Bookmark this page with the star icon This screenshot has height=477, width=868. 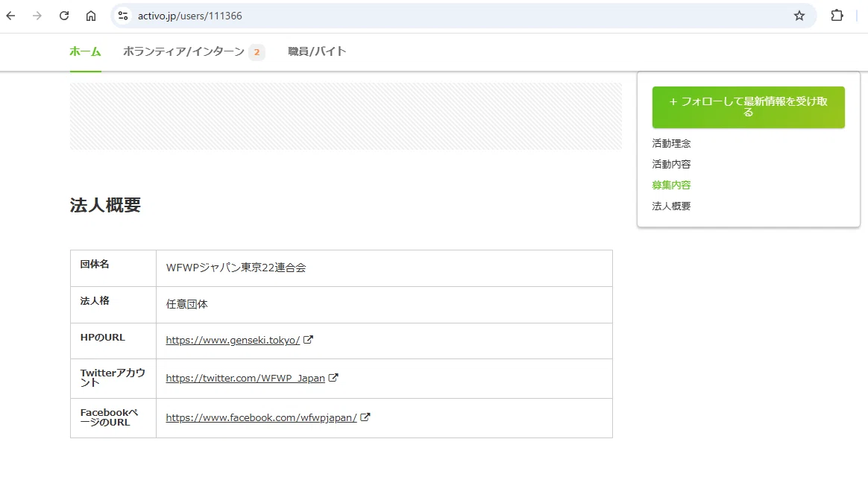(799, 16)
